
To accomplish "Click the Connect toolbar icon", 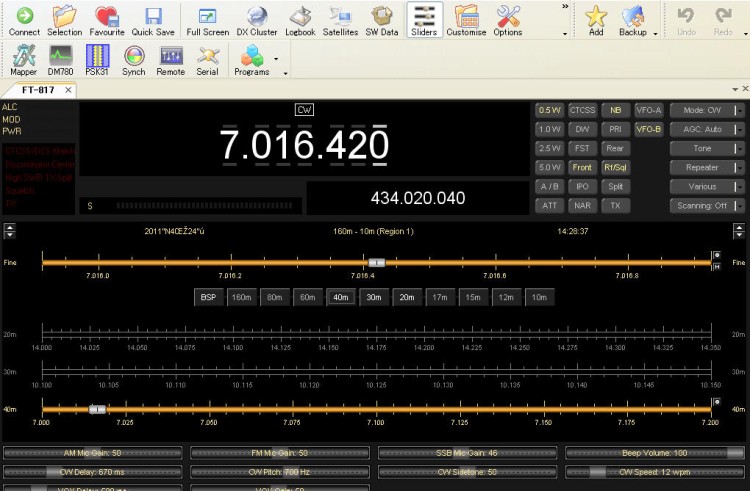I will click(x=24, y=20).
